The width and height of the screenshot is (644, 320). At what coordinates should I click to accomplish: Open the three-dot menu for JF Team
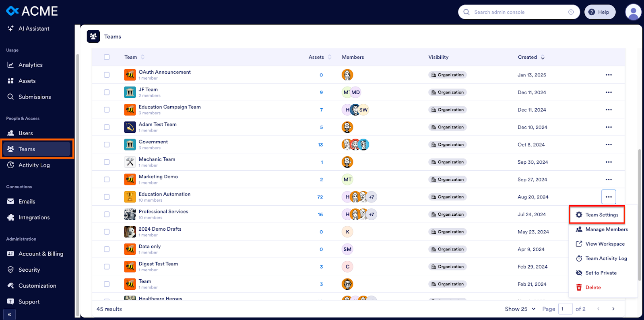pyautogui.click(x=609, y=92)
